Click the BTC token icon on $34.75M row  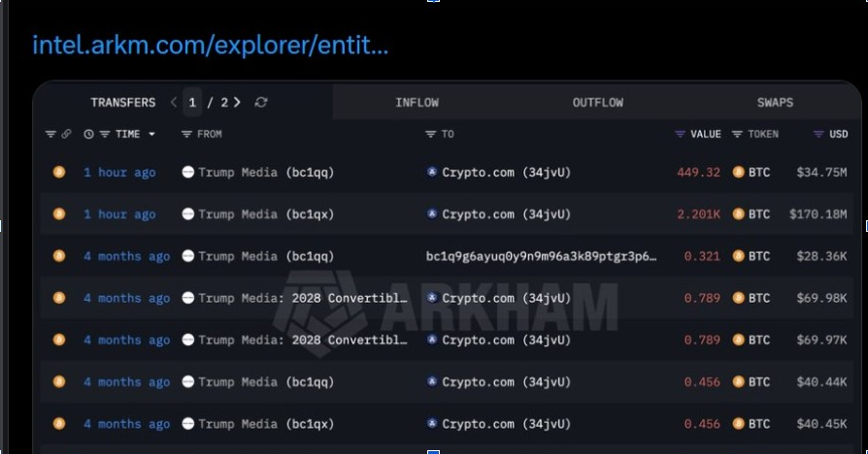739,172
